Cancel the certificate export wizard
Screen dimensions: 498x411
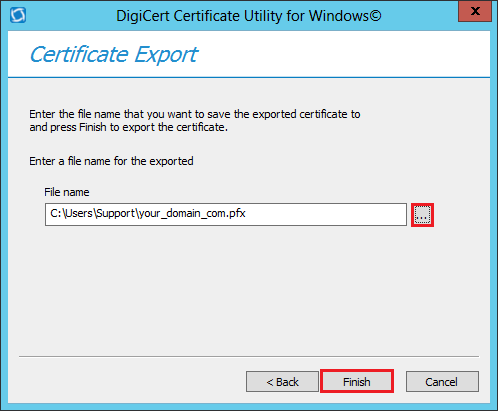(442, 382)
